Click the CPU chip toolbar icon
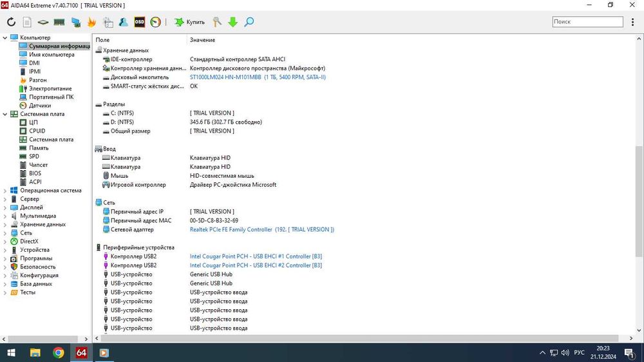Screen dimensions: 644x362 point(43,22)
